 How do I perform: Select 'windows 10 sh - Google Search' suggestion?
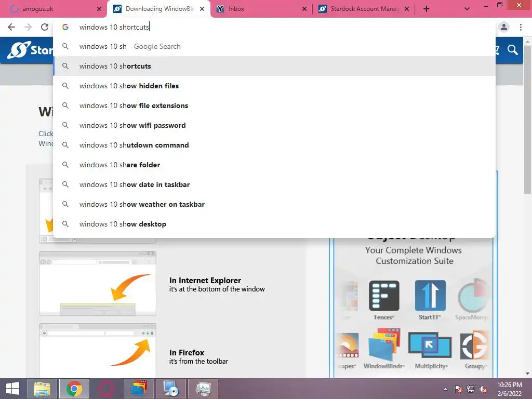coord(274,46)
